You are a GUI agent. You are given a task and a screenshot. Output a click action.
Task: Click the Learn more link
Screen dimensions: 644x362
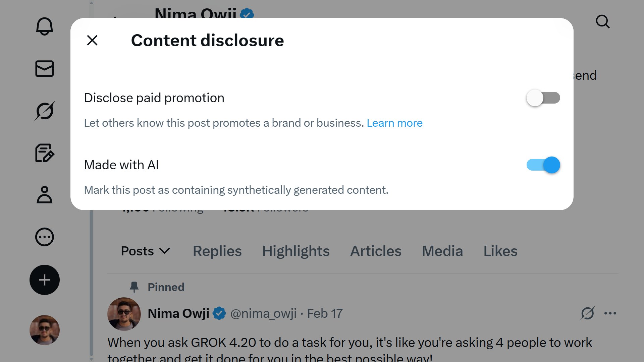tap(394, 123)
